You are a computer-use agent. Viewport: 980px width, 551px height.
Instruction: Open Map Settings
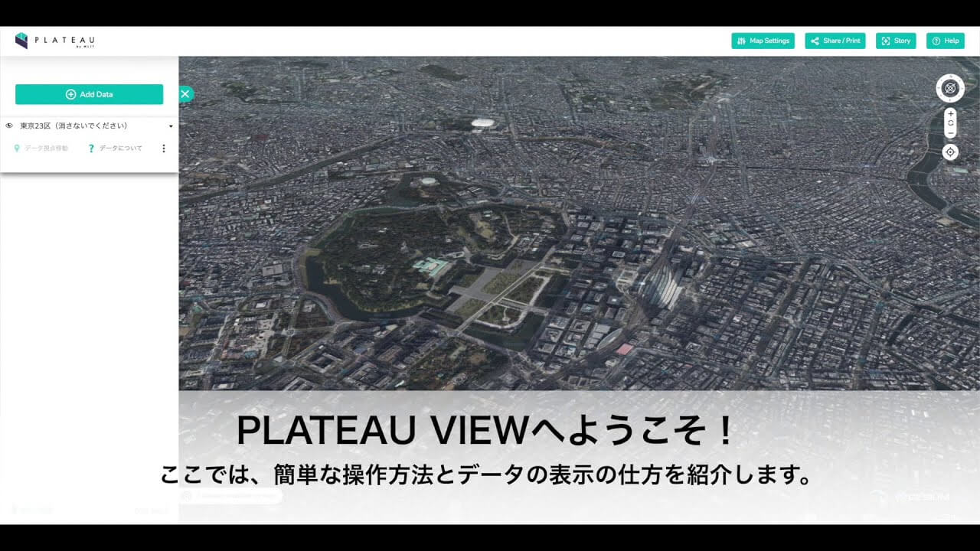(763, 41)
